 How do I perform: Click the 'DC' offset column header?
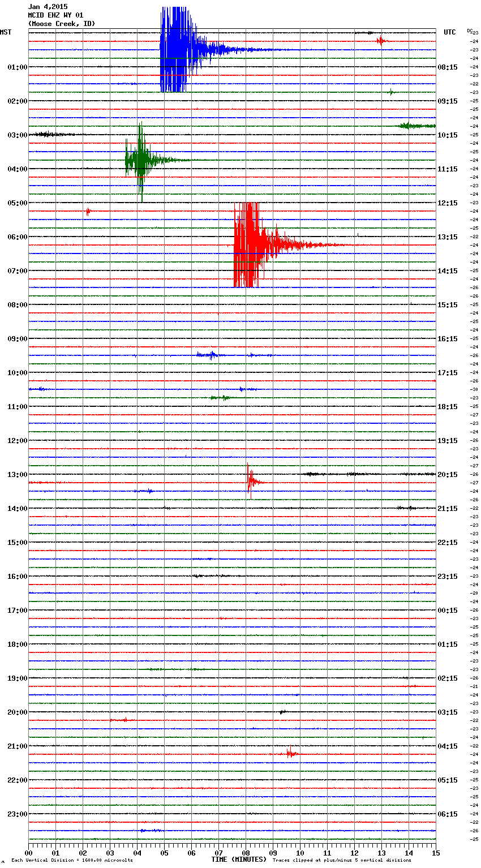pyautogui.click(x=470, y=31)
